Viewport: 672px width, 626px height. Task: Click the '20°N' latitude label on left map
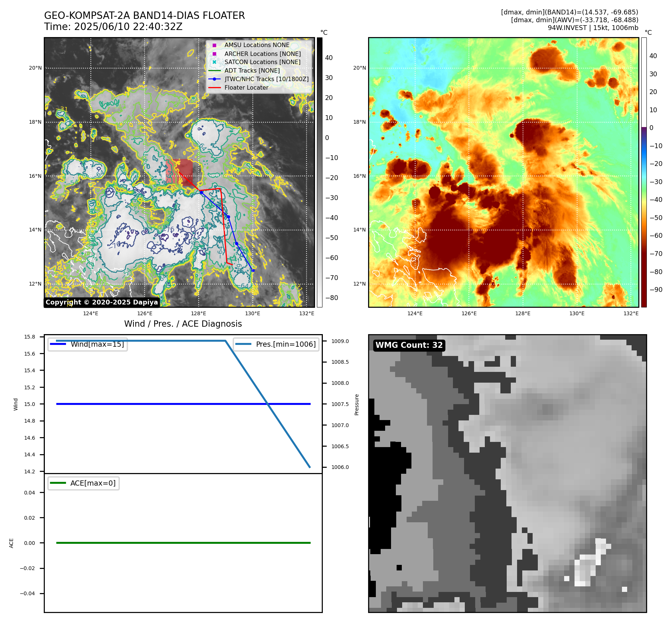coord(36,68)
